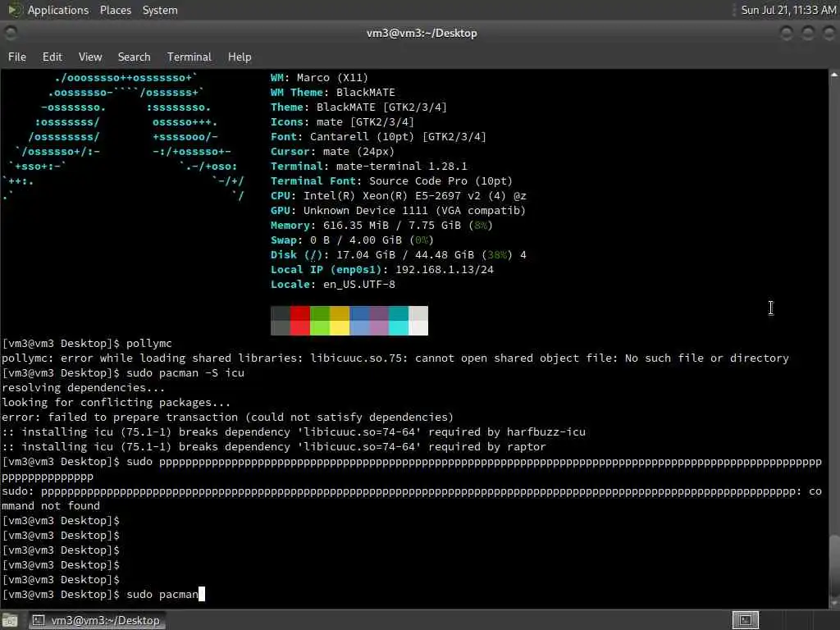The height and width of the screenshot is (630, 840).
Task: Click the red color block in fastfetch palette
Action: coord(300,321)
